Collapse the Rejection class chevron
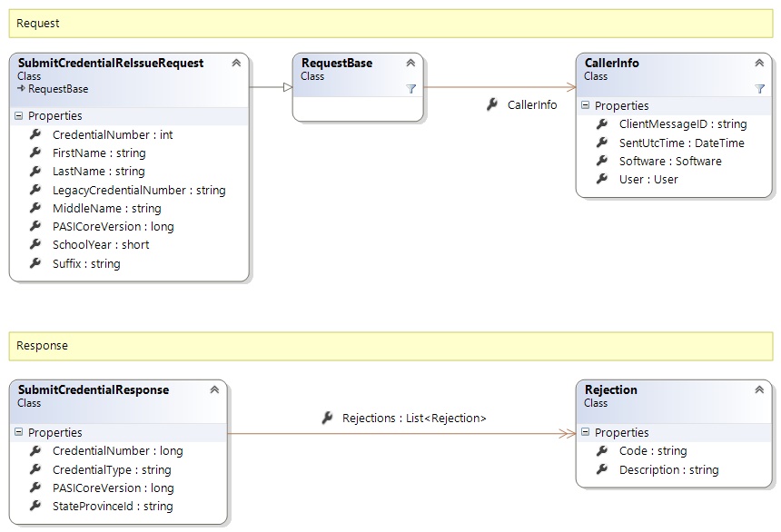 click(759, 390)
